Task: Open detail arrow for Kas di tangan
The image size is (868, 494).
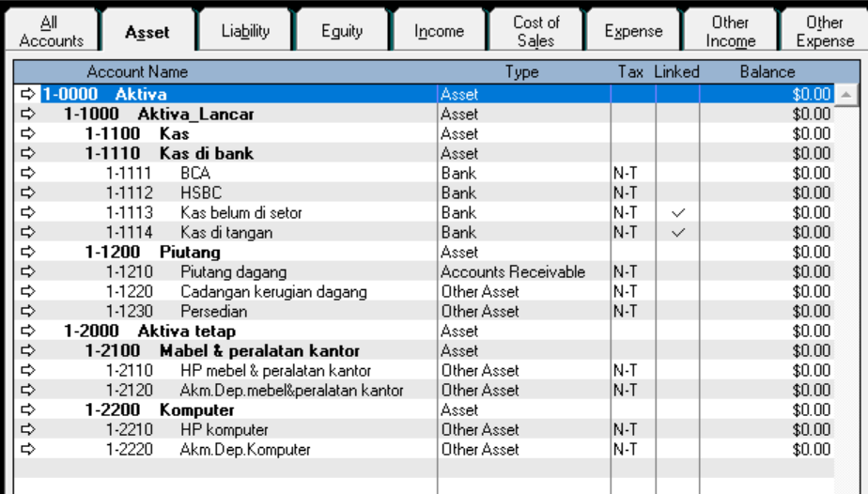Action: click(27, 232)
